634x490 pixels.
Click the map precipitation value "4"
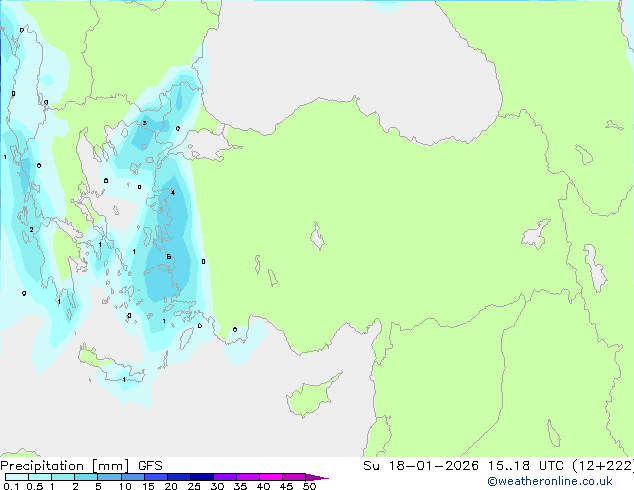coord(173,192)
